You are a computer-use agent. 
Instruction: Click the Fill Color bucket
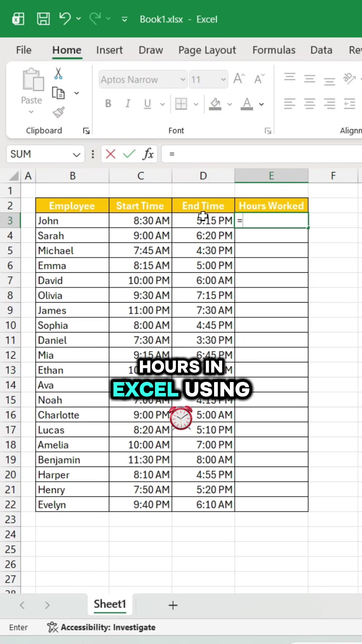[x=215, y=104]
